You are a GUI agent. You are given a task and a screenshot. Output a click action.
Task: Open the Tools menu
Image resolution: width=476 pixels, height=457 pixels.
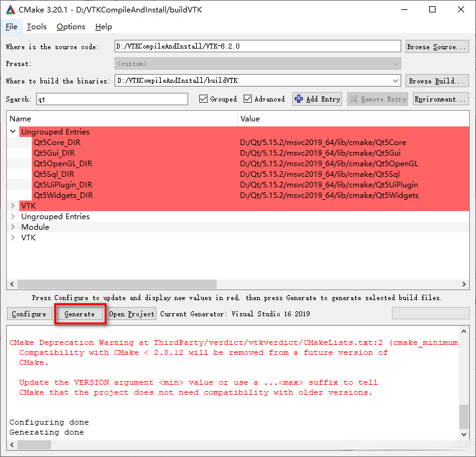pyautogui.click(x=36, y=27)
